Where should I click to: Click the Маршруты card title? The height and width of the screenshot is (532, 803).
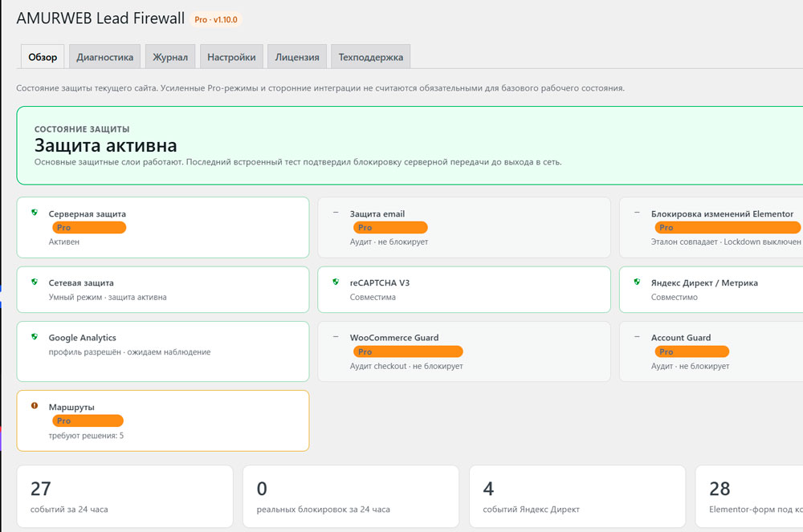(71, 407)
